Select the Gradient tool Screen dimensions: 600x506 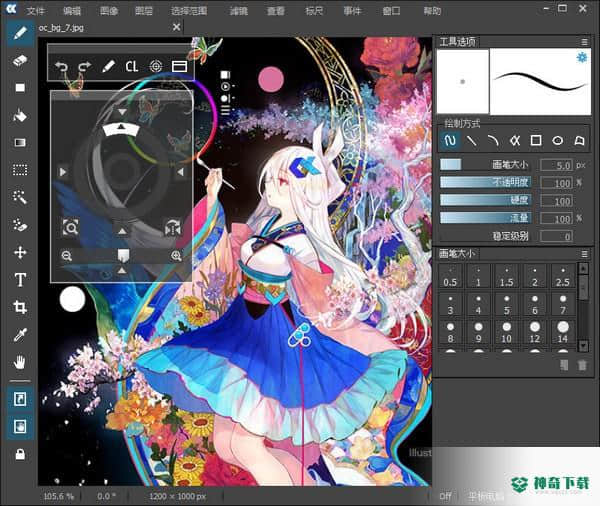[20, 143]
